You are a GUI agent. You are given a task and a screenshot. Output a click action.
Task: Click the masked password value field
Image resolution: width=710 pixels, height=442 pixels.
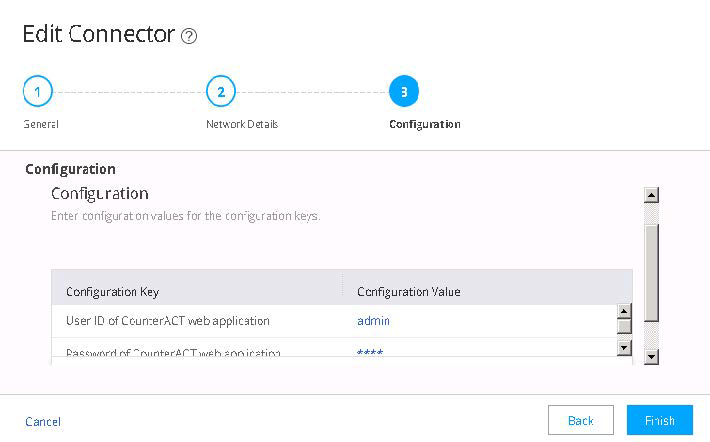point(371,352)
